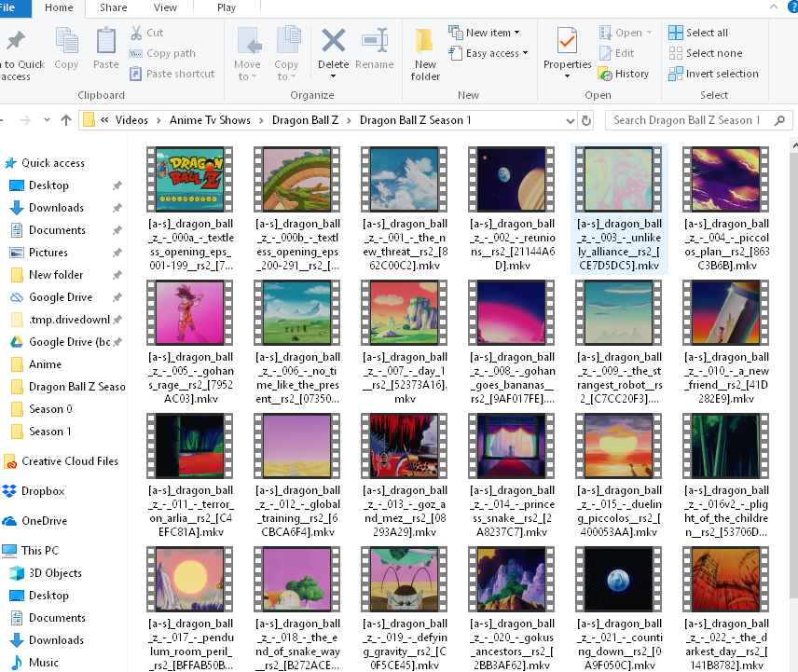Select the unlikely alliance episode thumbnail
The width and height of the screenshot is (798, 672).
(618, 179)
